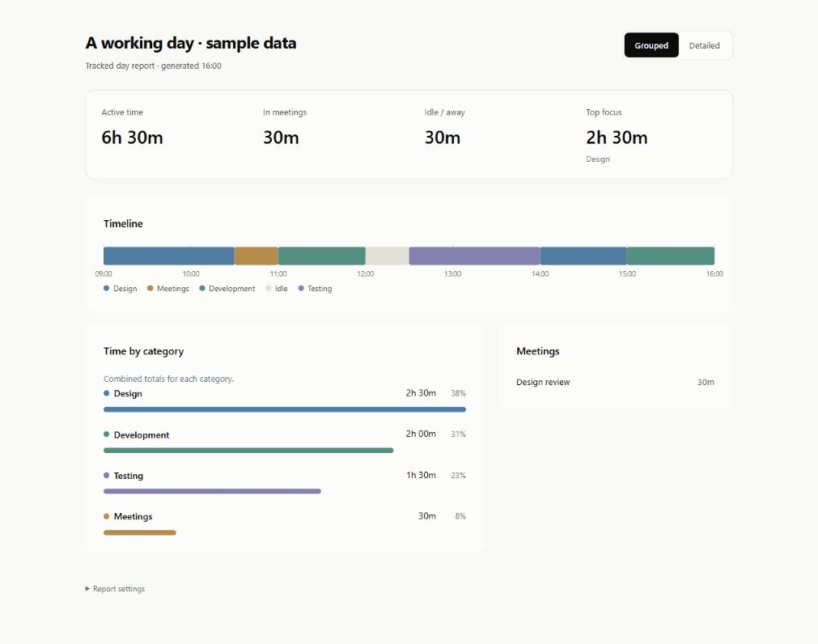Select the grey Idle timeline segment

click(387, 256)
